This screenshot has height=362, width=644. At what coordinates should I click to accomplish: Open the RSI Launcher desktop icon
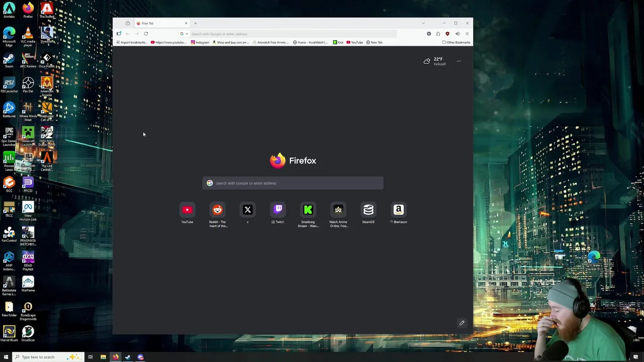[9, 84]
